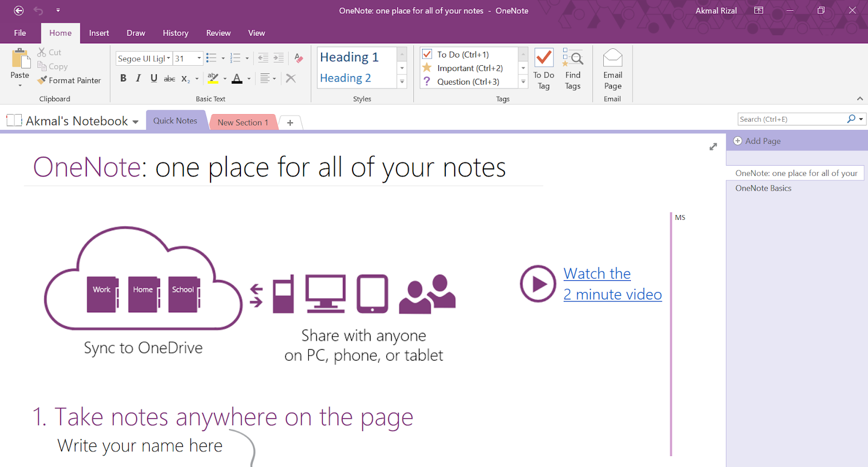Open the File menu
868x467 pixels.
[20, 33]
